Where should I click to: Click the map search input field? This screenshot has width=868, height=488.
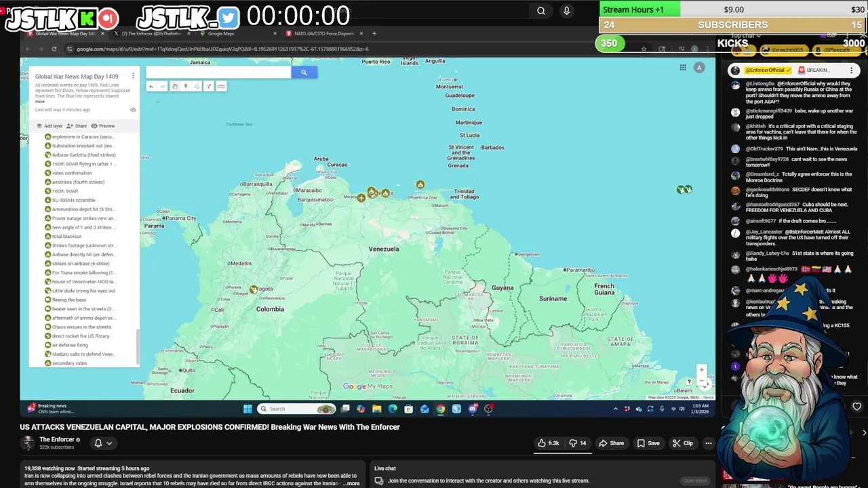click(218, 73)
